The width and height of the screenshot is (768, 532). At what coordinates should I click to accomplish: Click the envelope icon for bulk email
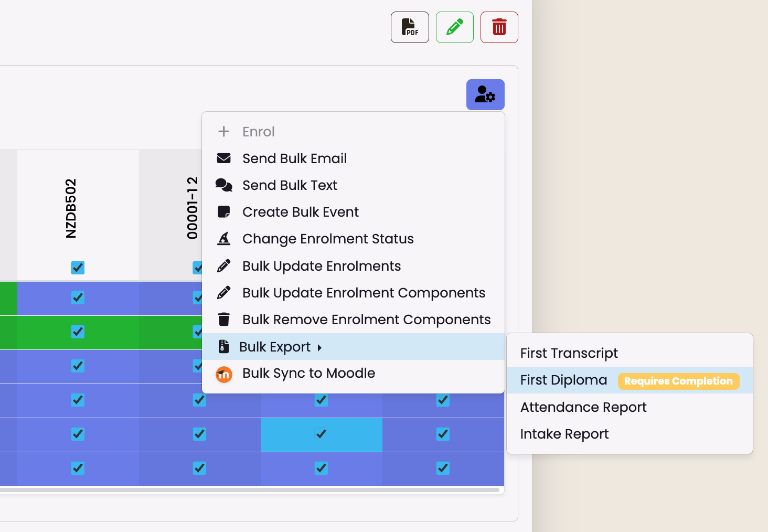pyautogui.click(x=224, y=158)
